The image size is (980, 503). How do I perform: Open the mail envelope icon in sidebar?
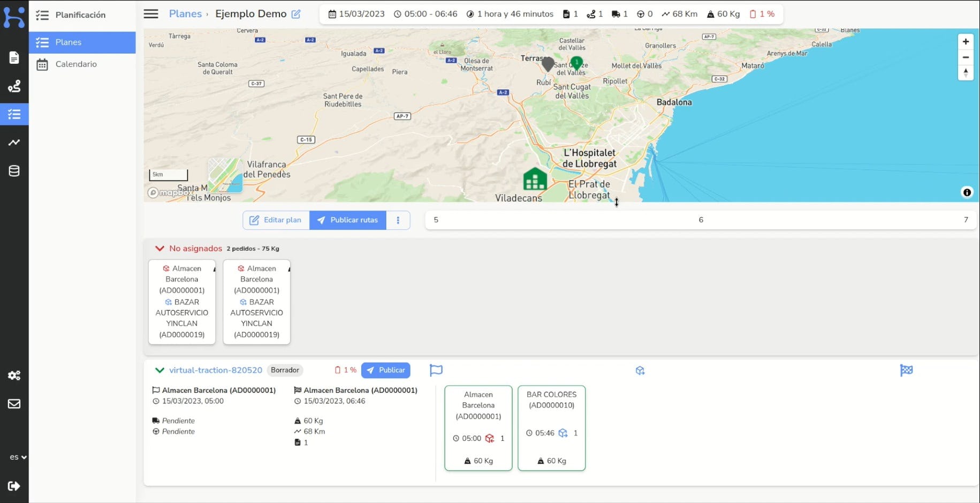[14, 403]
